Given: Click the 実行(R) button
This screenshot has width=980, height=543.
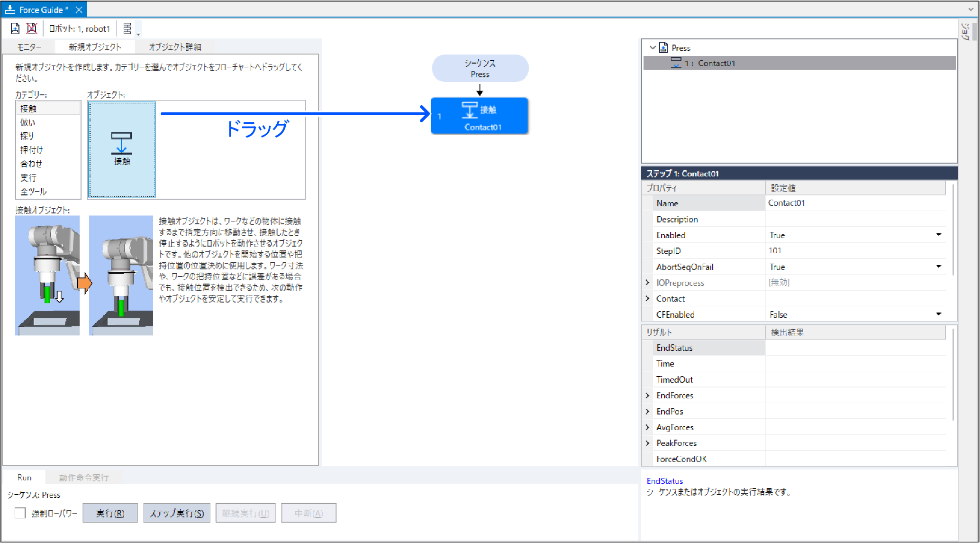Looking at the screenshot, I should click(110, 513).
